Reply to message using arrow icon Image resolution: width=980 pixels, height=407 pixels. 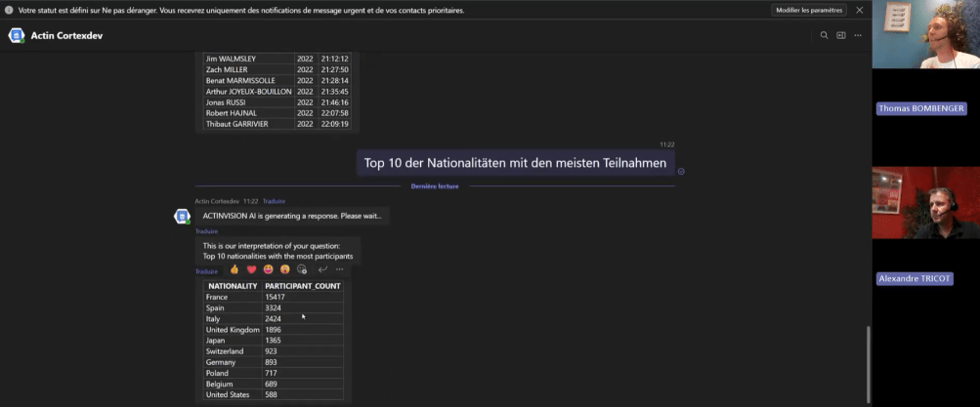click(x=322, y=269)
